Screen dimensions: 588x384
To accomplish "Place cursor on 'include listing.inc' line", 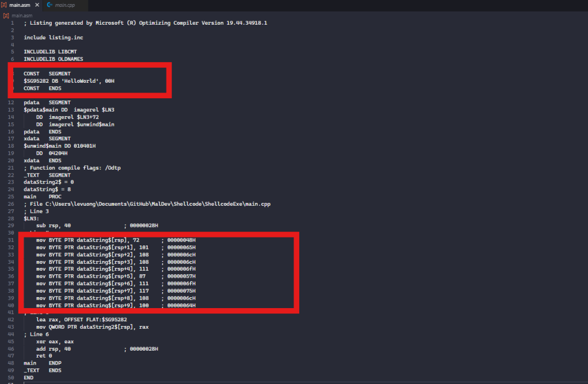I will (x=52, y=37).
